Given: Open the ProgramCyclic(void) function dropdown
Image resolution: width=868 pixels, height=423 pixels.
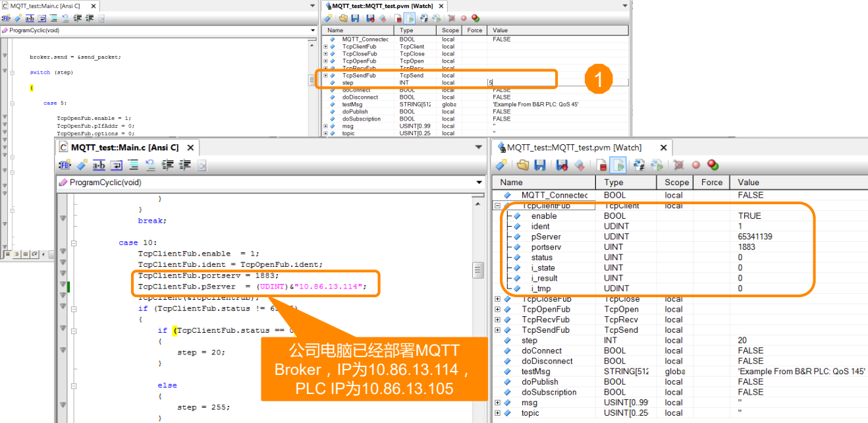Looking at the screenshot, I should click(x=479, y=183).
